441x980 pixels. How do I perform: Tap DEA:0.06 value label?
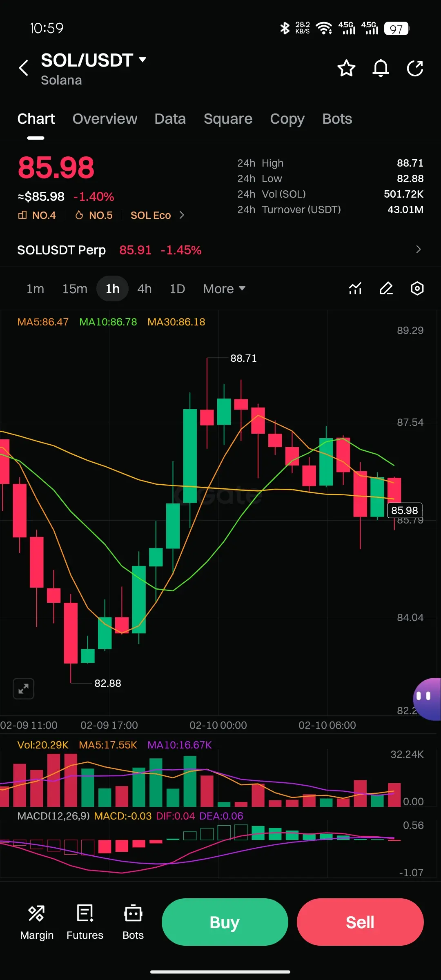point(221,816)
